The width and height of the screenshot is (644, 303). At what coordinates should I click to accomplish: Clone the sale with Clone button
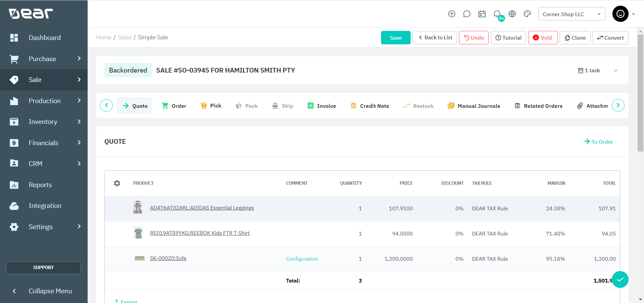pyautogui.click(x=575, y=38)
